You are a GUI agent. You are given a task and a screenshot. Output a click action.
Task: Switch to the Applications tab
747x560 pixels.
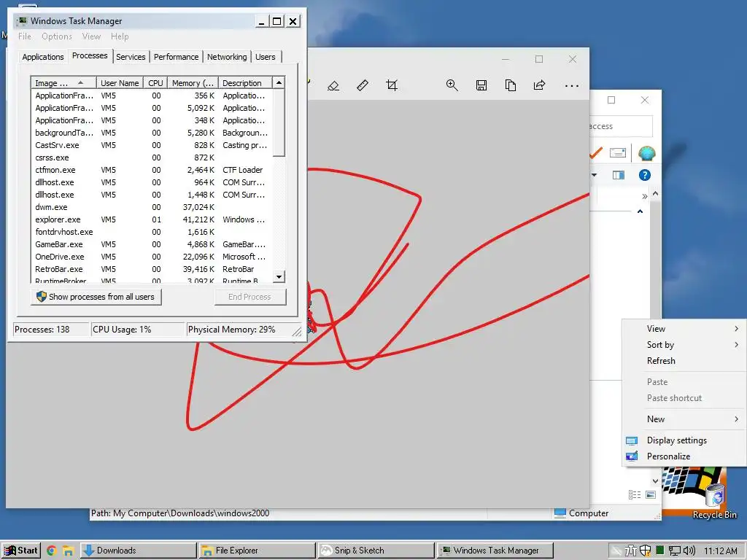pyautogui.click(x=43, y=57)
